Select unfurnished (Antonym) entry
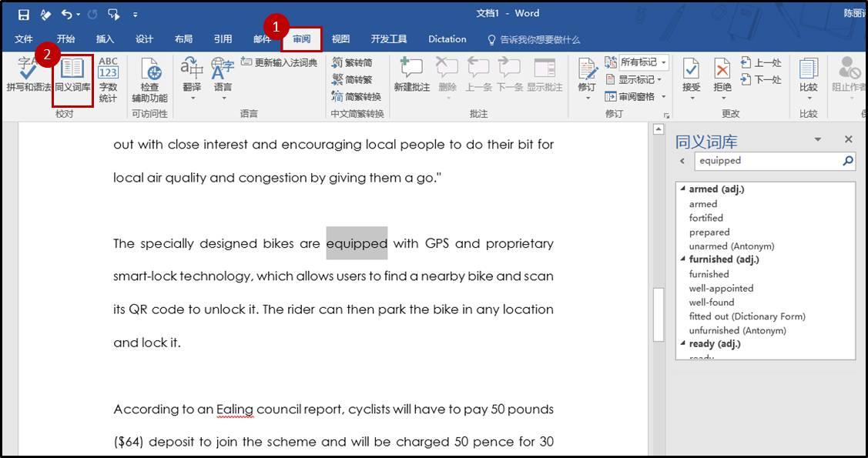This screenshot has height=458, width=868. 737,330
